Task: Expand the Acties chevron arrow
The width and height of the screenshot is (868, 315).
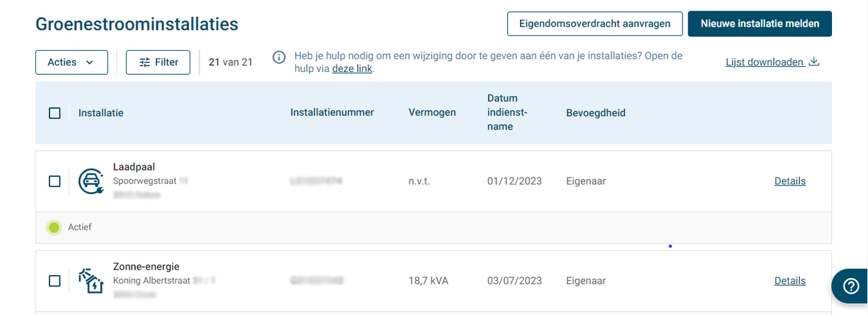Action: click(89, 63)
